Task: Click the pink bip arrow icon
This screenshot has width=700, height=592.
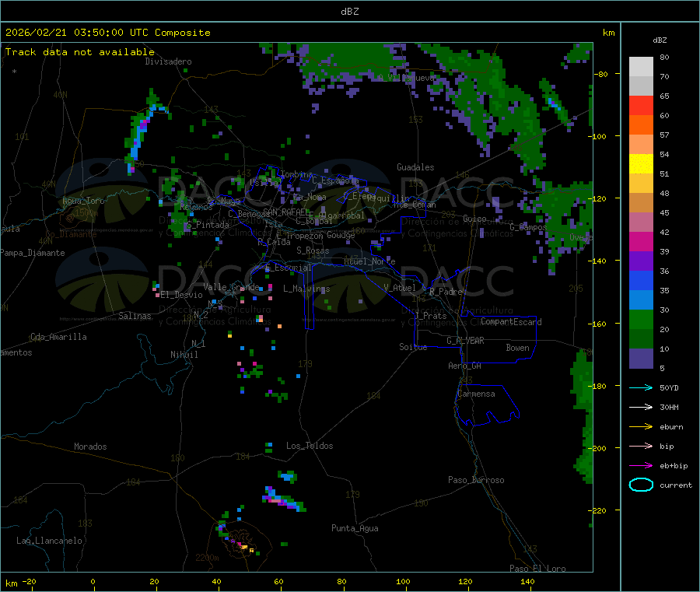Action: tap(641, 446)
